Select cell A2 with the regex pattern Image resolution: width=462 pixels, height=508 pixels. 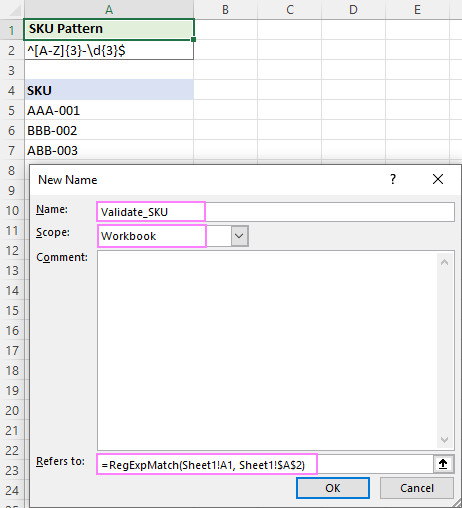tap(109, 50)
